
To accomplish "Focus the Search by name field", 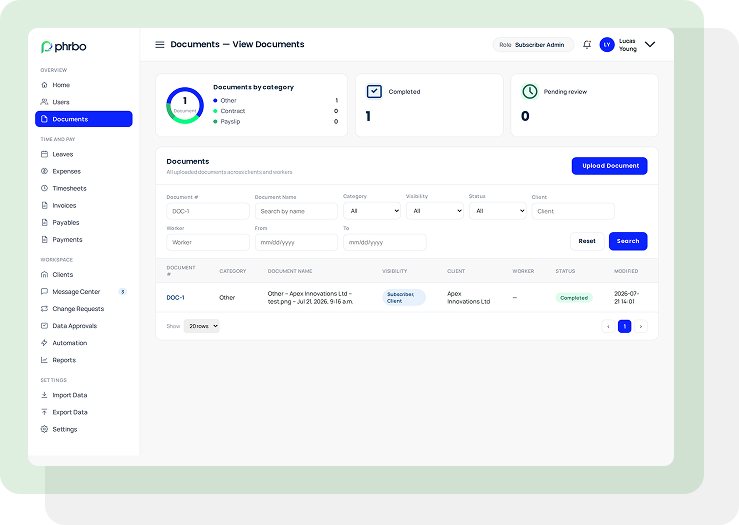I will coord(296,211).
